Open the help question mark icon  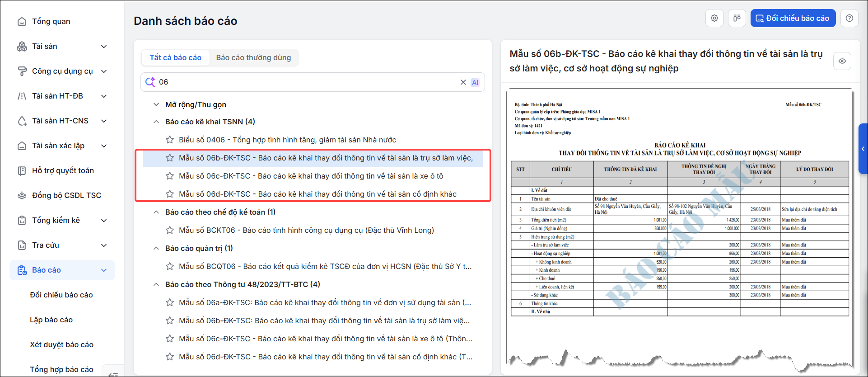tap(849, 18)
